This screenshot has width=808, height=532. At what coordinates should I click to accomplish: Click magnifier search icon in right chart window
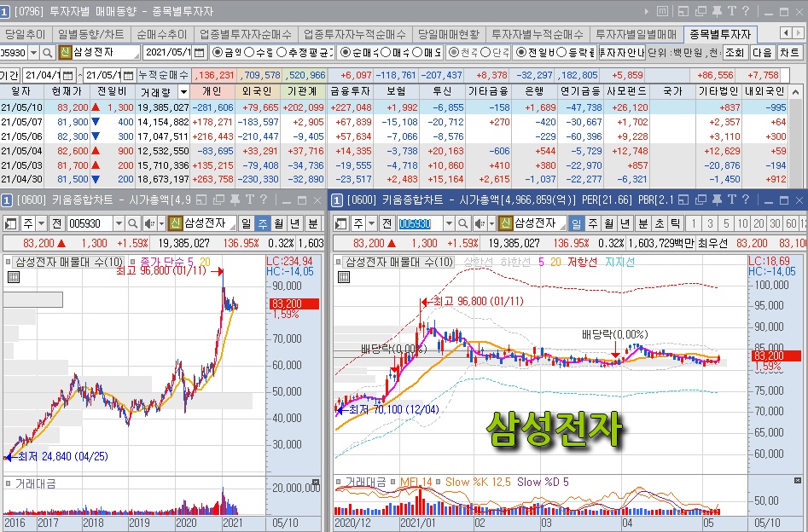(x=462, y=223)
